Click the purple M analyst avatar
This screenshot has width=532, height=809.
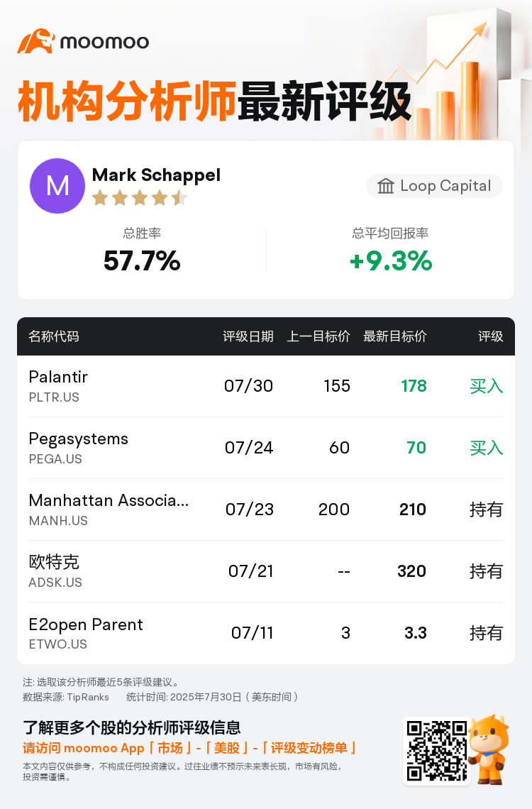(x=57, y=186)
